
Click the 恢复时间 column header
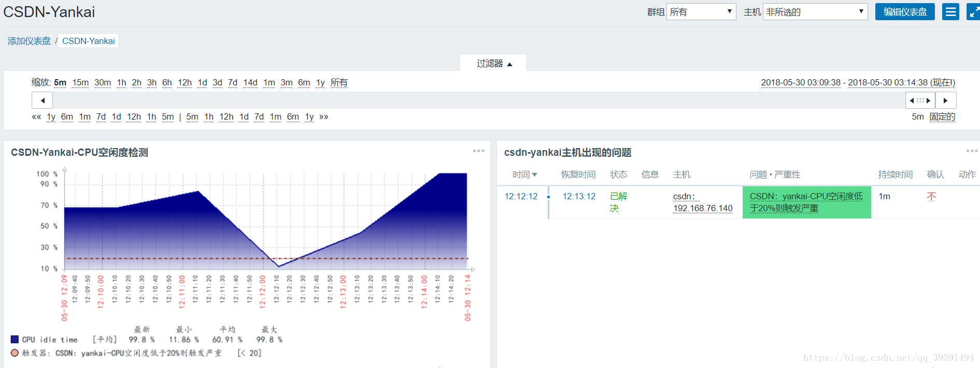pos(578,174)
